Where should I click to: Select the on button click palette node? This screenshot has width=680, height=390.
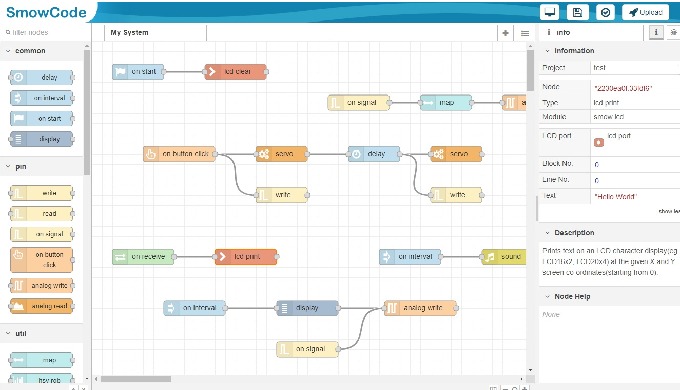[42, 259]
